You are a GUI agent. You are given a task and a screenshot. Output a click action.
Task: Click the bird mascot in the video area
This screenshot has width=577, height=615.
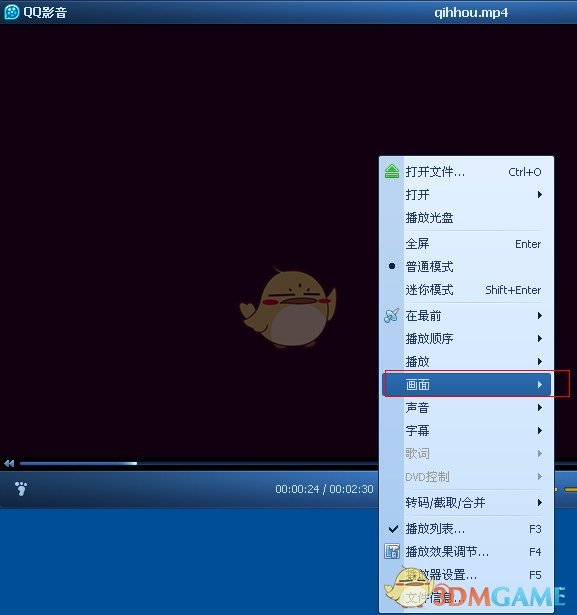[x=288, y=308]
